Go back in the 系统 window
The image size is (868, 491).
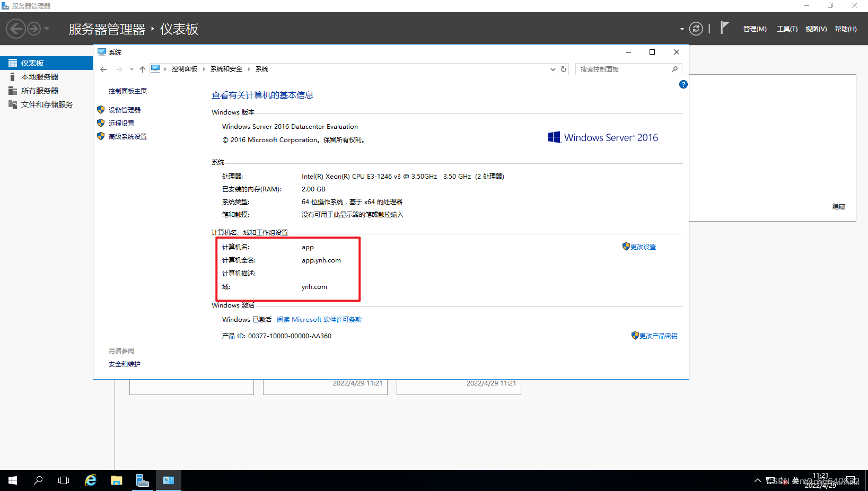103,69
